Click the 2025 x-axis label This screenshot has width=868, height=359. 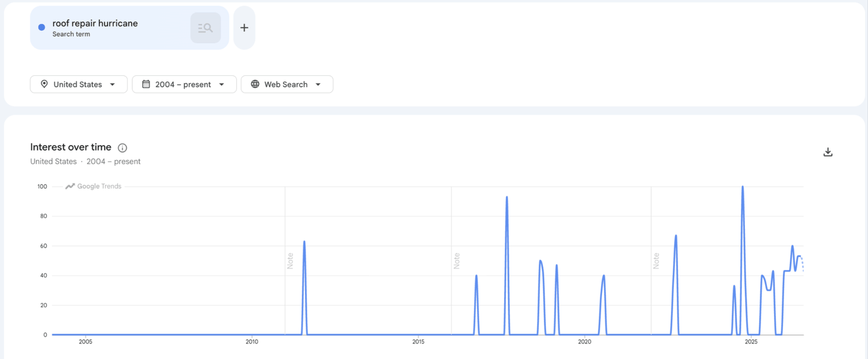(751, 342)
